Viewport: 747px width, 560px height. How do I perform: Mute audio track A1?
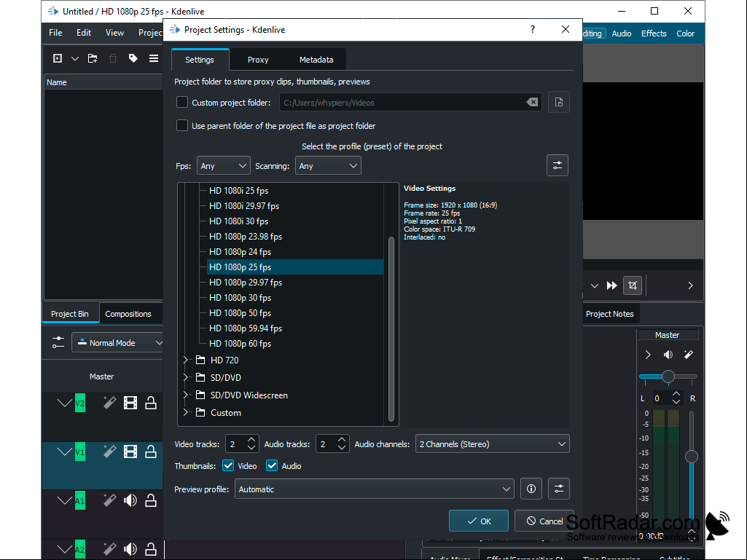130,500
